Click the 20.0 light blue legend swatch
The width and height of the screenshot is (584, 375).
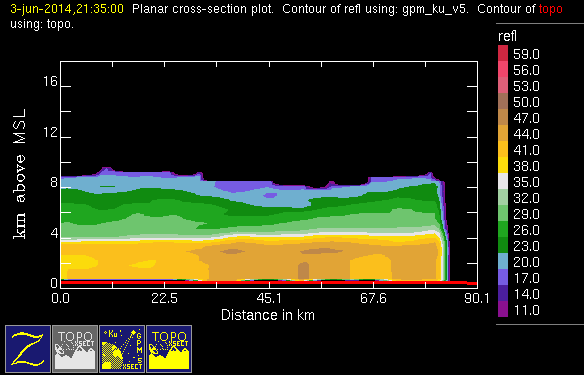point(503,261)
